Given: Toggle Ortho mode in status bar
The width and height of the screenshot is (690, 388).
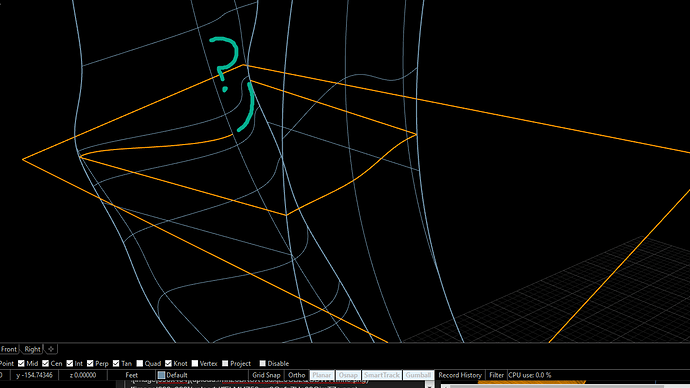Looking at the screenshot, I should coord(297,375).
